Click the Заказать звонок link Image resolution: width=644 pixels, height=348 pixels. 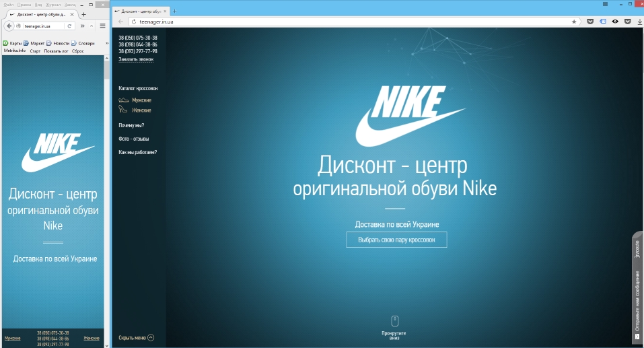[x=136, y=60]
